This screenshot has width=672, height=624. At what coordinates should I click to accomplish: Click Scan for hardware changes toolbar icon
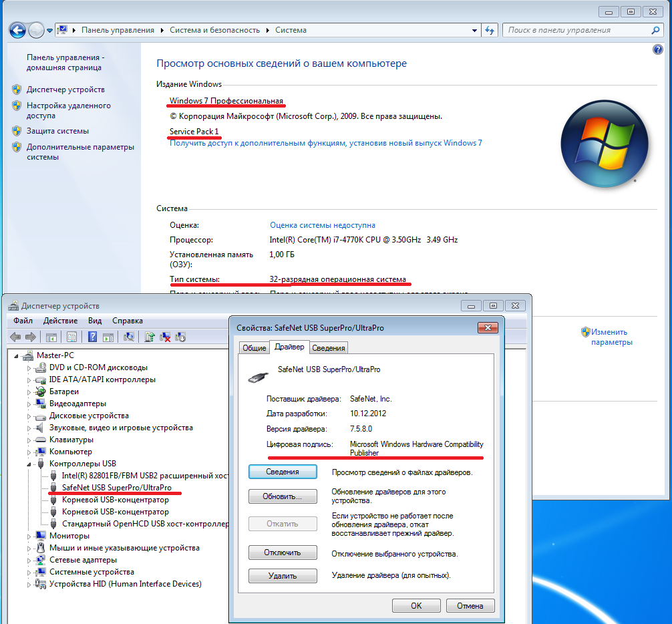[x=128, y=337]
